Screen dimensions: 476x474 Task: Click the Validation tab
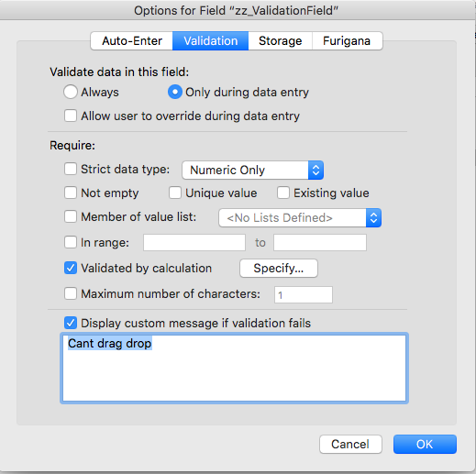click(210, 41)
